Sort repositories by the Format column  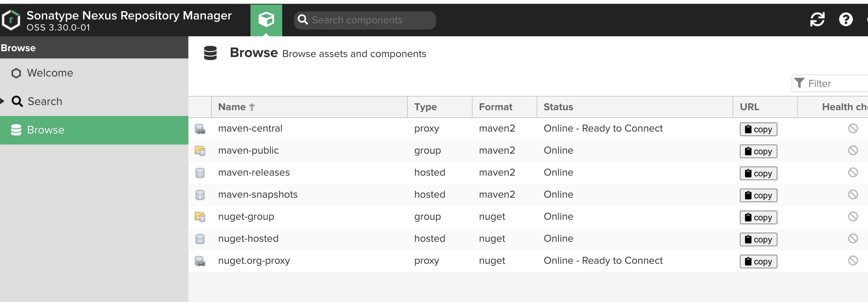click(505, 107)
